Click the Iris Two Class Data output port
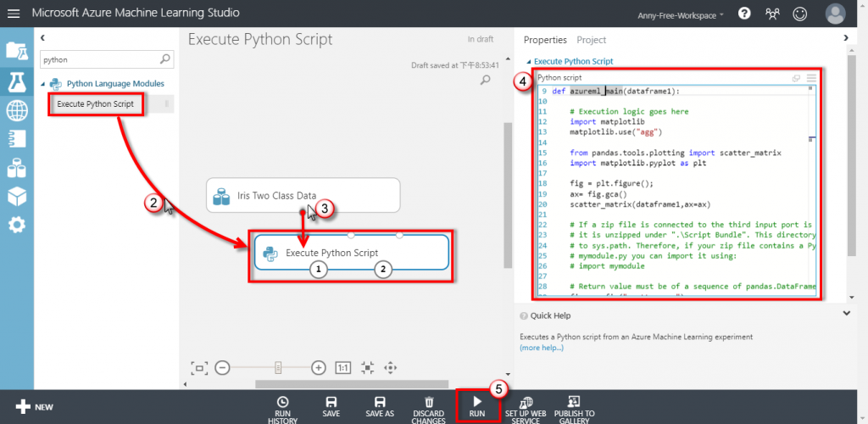The width and height of the screenshot is (868, 424). tap(303, 212)
